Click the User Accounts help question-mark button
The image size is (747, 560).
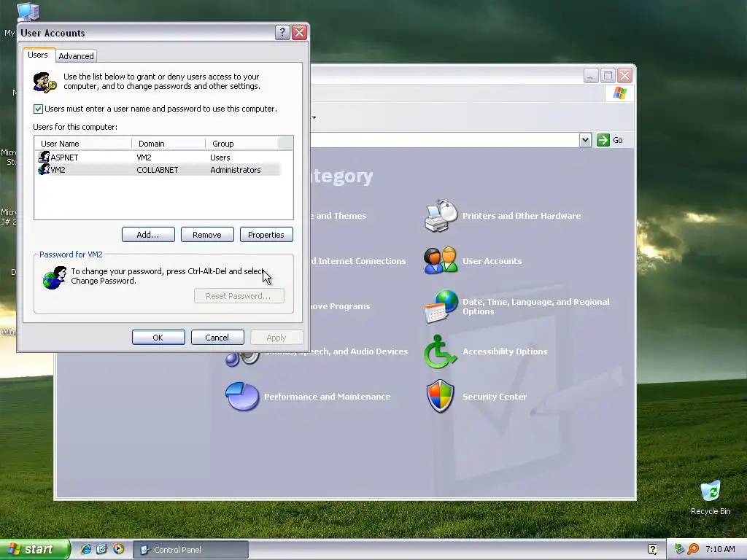click(x=282, y=32)
